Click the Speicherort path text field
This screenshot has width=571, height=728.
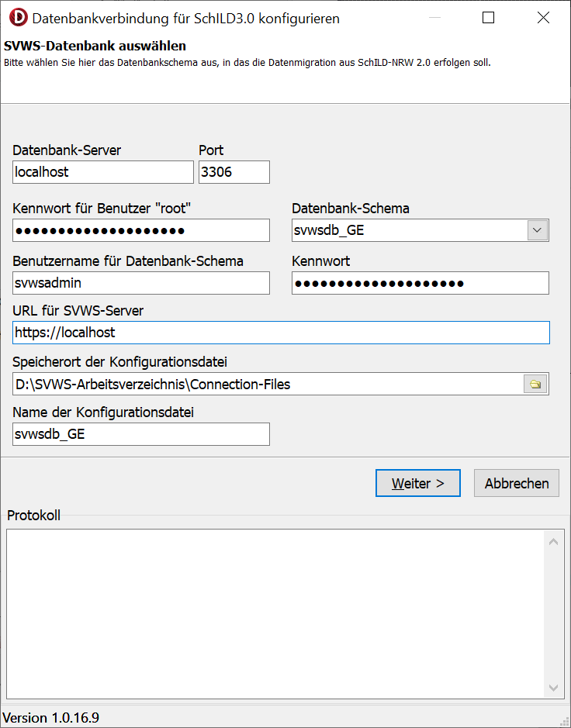click(x=268, y=384)
